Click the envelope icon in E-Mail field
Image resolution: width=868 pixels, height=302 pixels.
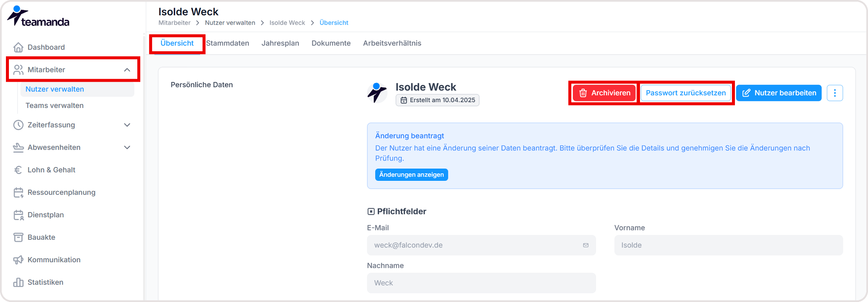pos(586,245)
